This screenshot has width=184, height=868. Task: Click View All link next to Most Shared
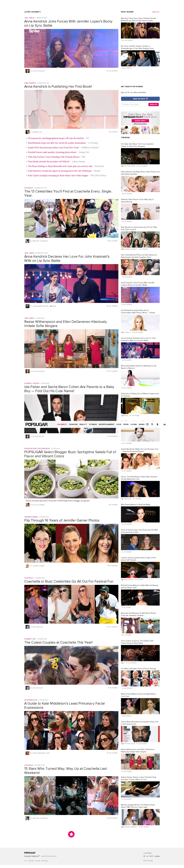tap(156, 12)
